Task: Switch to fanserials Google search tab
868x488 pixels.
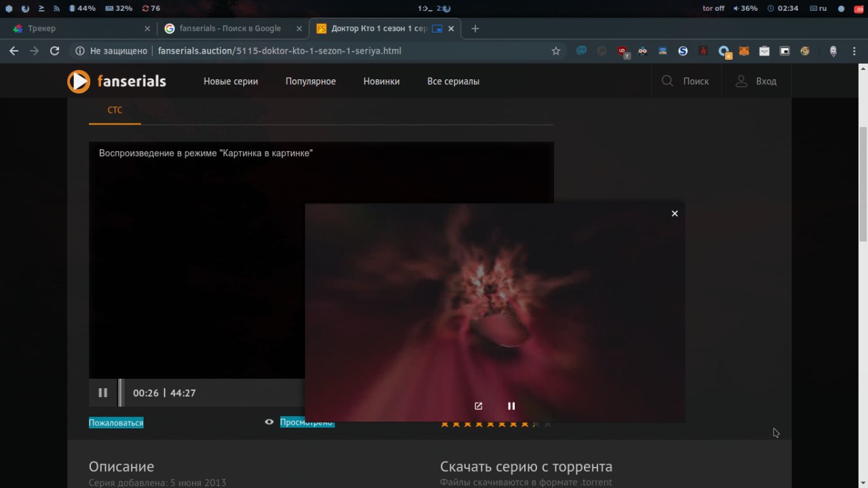Action: coord(233,29)
